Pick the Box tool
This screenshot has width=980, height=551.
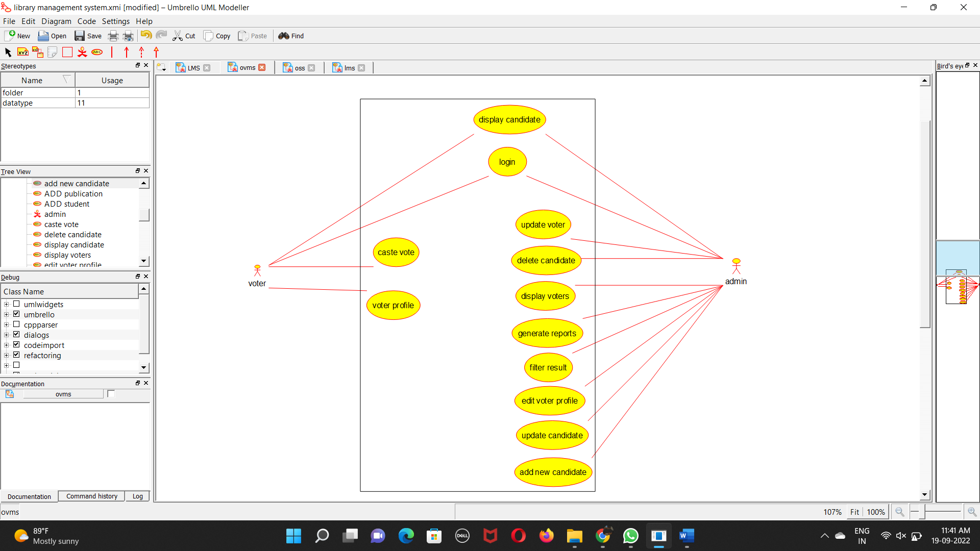coord(67,52)
